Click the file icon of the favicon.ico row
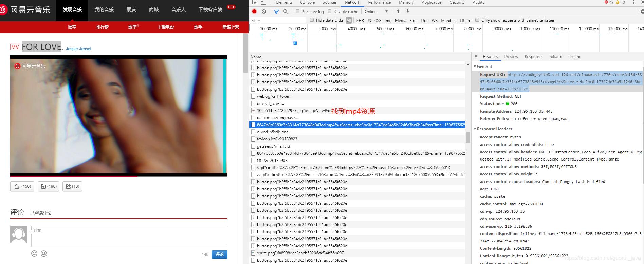 253,139
